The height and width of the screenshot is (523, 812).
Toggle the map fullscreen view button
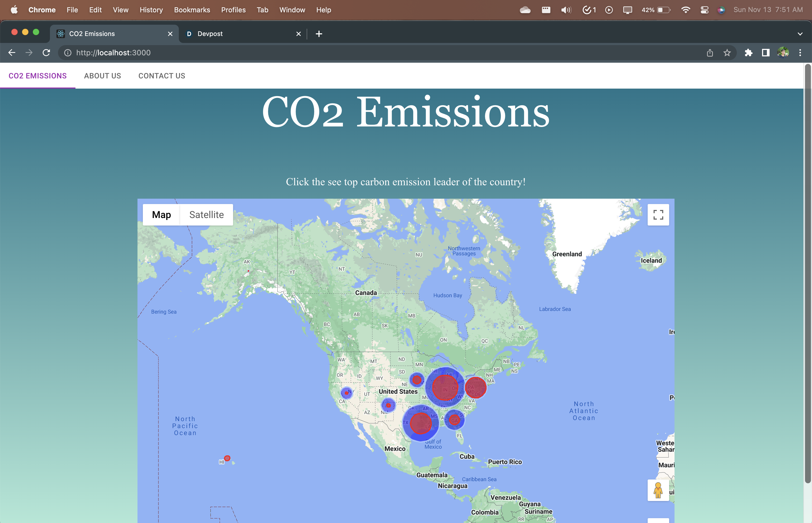click(x=658, y=215)
